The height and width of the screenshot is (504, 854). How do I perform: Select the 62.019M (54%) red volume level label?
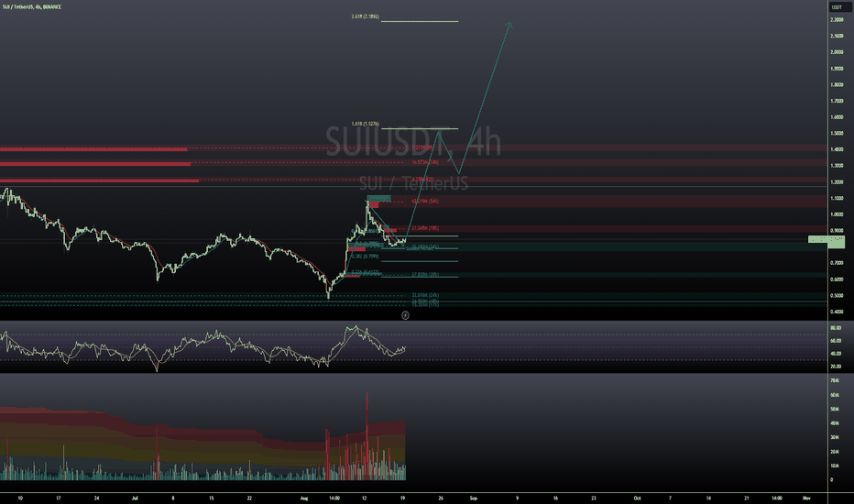(x=425, y=202)
